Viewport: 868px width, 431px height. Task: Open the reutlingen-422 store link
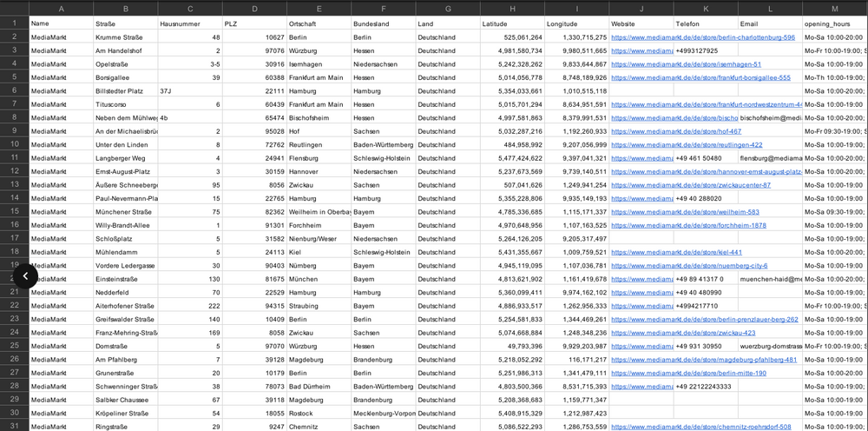[x=687, y=144]
